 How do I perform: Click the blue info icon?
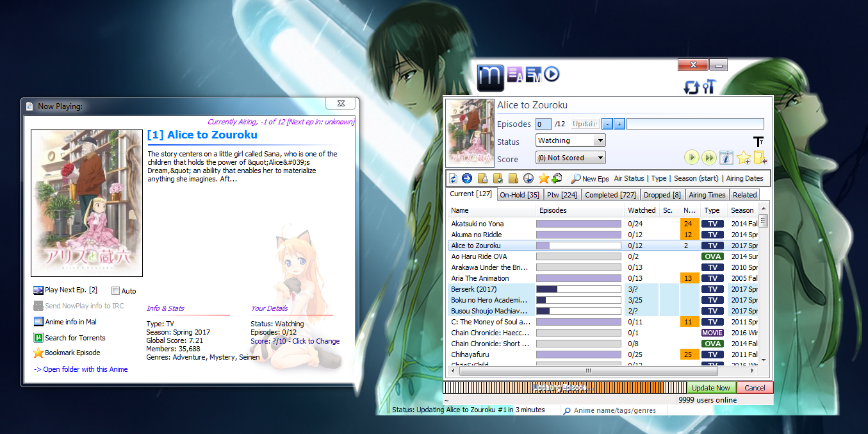pos(726,158)
